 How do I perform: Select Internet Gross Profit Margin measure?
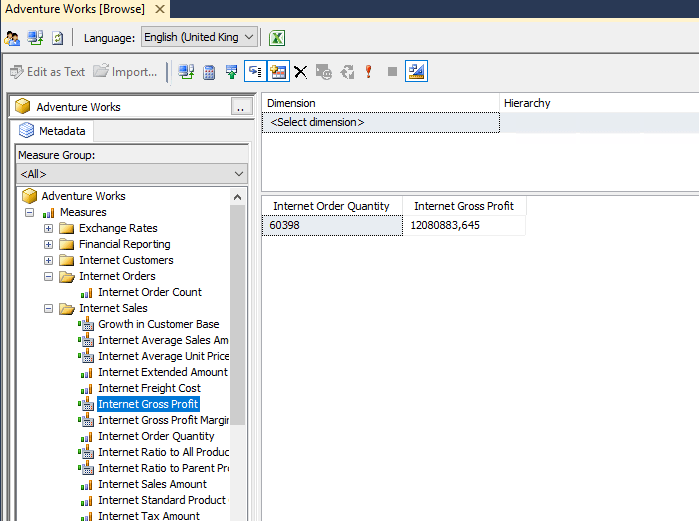point(163,421)
